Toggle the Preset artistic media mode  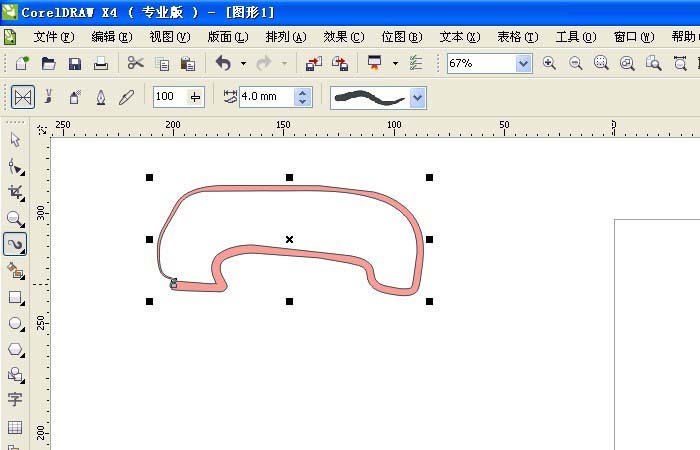[x=23, y=97]
